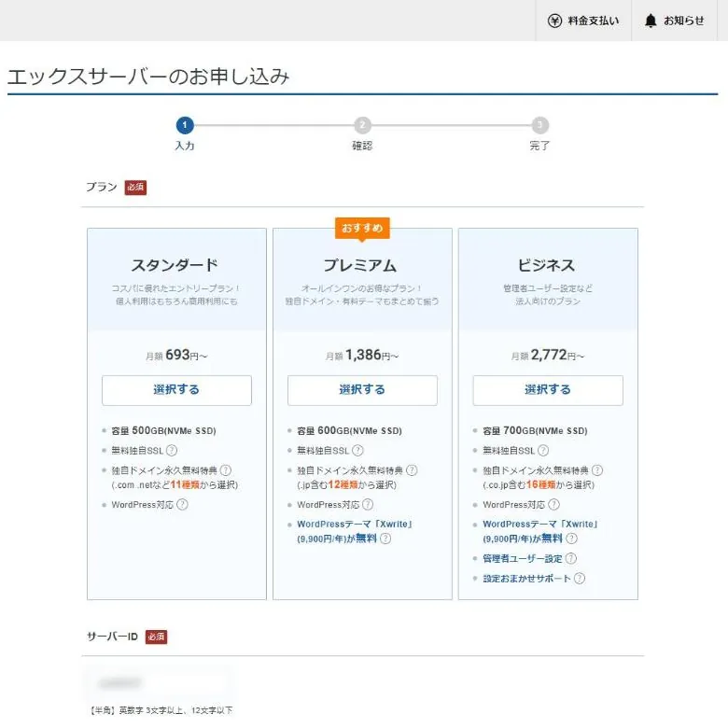Click help icon beside 管理者ユーザー設定
728x728 pixels.
click(571, 558)
